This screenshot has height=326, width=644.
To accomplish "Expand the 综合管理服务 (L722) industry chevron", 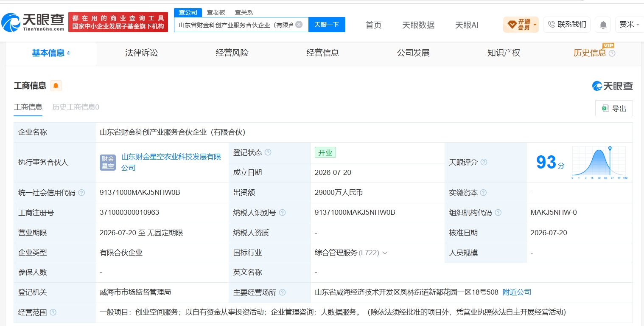I will coord(385,253).
